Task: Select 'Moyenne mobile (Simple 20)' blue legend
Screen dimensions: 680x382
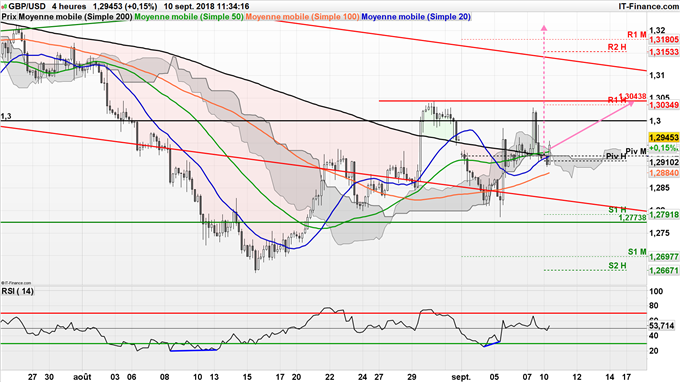Action: [416, 16]
